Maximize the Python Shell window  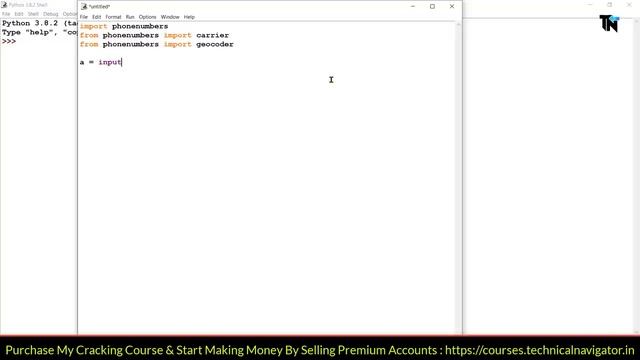609,5
